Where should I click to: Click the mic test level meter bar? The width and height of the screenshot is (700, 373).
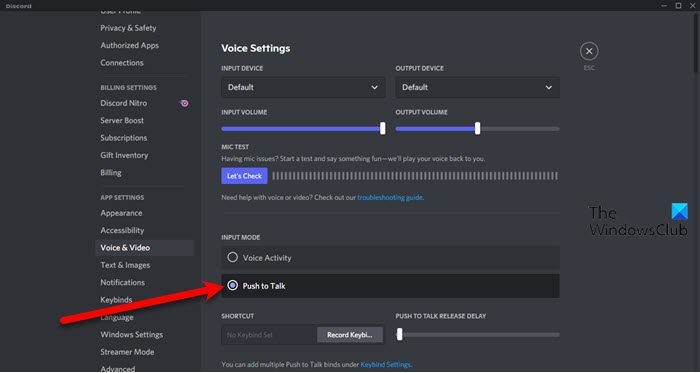(x=415, y=176)
